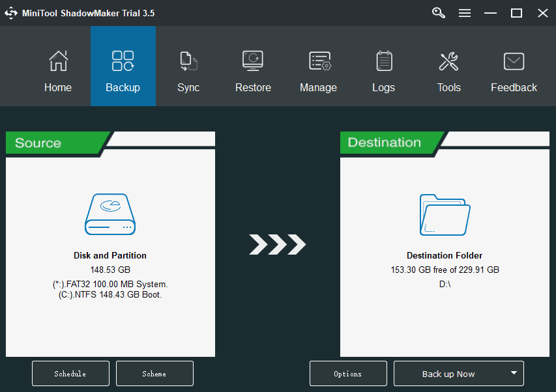The width and height of the screenshot is (556, 392).
Task: Open the Logs clipboard icon
Action: 384,61
